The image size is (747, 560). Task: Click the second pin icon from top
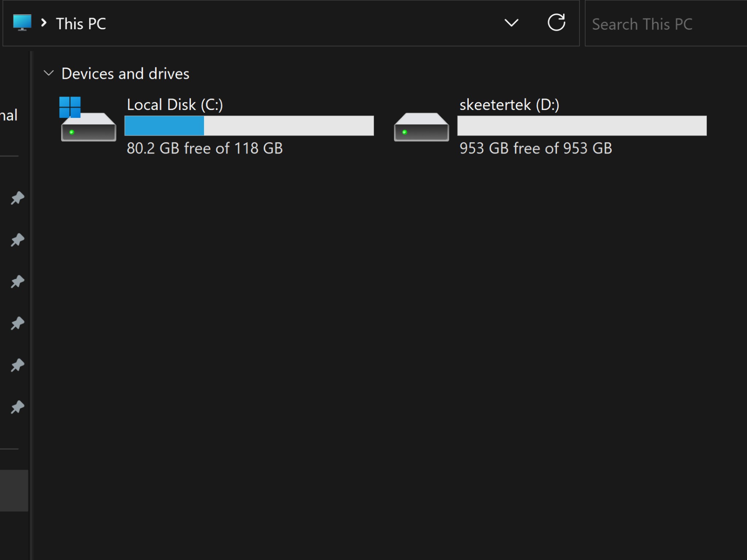(x=18, y=240)
